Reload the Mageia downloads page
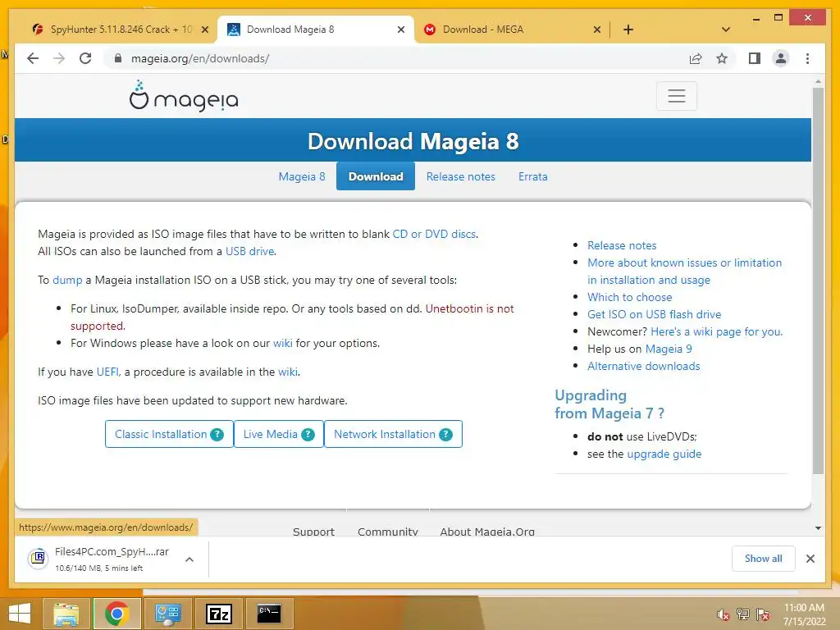840x630 pixels. pyautogui.click(x=85, y=58)
